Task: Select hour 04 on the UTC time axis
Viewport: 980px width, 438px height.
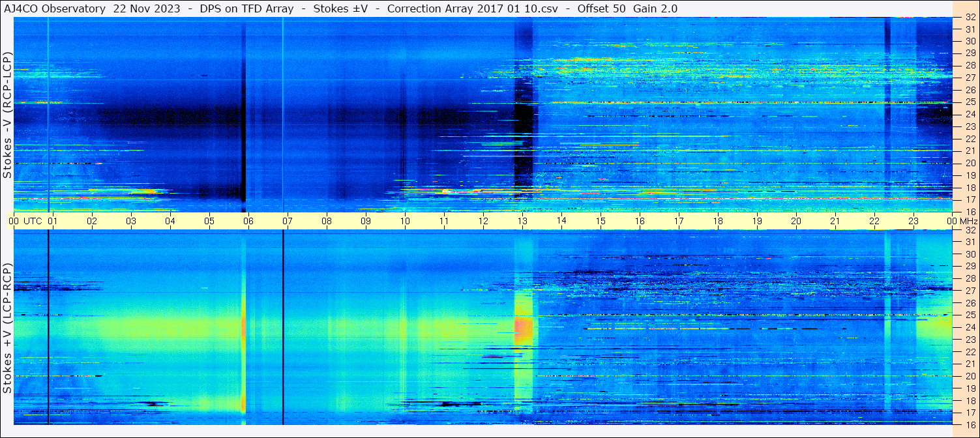Action: pyautogui.click(x=170, y=221)
